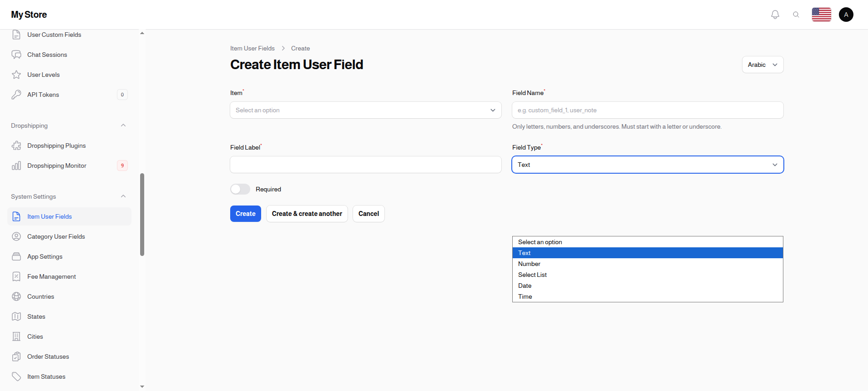Click the API Tokens count badge
868x391 pixels.
(122, 95)
